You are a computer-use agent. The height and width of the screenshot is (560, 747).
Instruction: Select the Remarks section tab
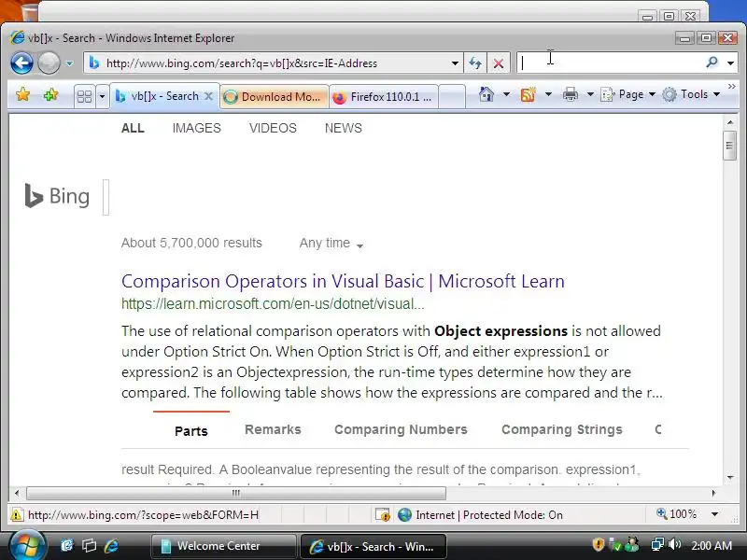pyautogui.click(x=273, y=429)
